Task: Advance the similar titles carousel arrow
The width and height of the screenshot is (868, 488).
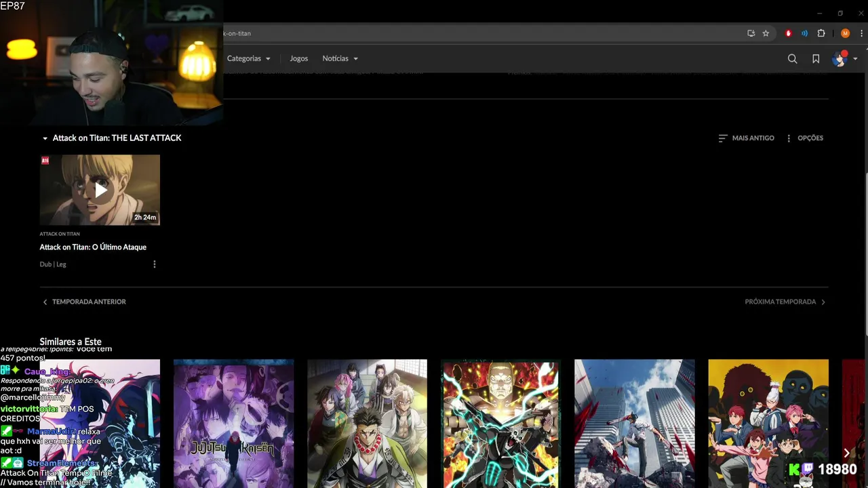Action: click(846, 453)
